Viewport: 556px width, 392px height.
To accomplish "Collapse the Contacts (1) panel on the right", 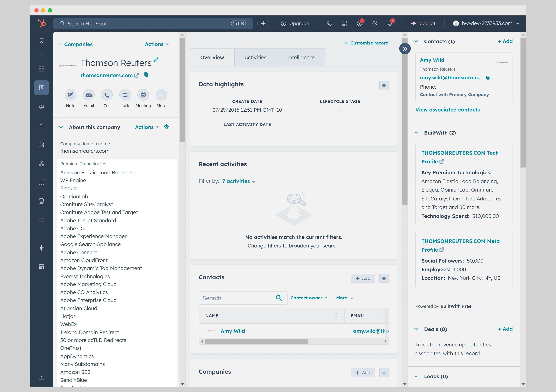I will 416,41.
